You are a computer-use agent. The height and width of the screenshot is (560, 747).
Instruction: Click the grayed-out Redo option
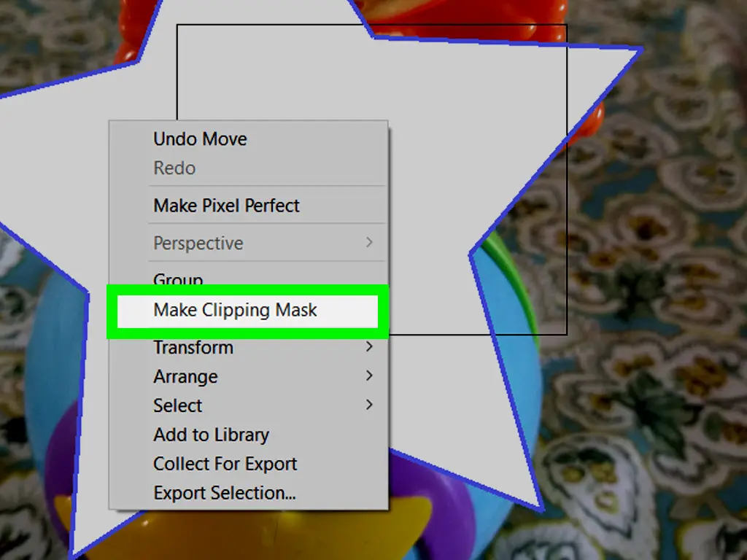coord(174,168)
